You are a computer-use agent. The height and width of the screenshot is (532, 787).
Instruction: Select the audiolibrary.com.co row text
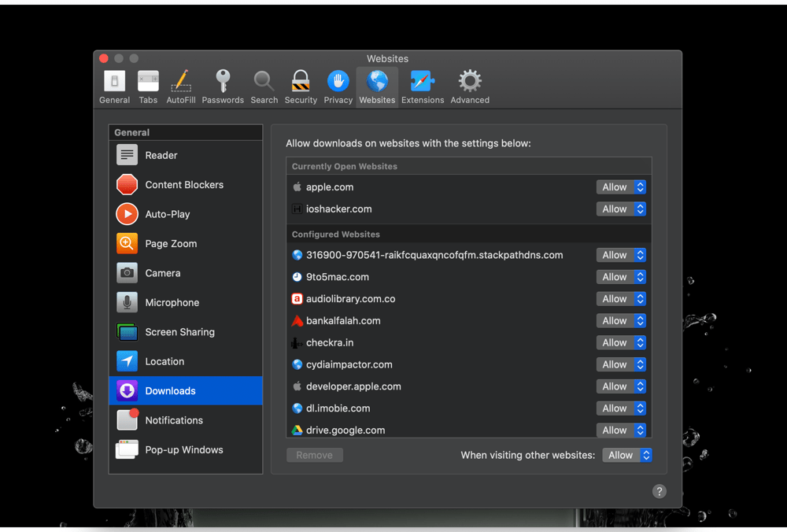click(x=351, y=298)
